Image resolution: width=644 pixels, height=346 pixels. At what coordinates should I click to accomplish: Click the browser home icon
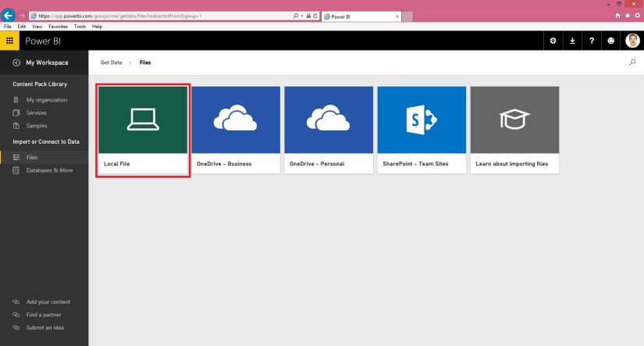click(617, 16)
